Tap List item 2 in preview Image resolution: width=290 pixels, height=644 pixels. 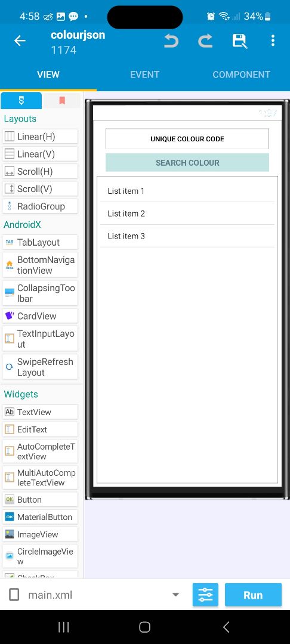tap(187, 213)
